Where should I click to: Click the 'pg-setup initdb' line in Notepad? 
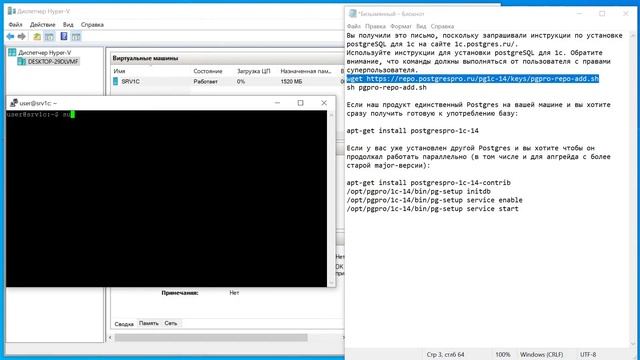coord(419,191)
